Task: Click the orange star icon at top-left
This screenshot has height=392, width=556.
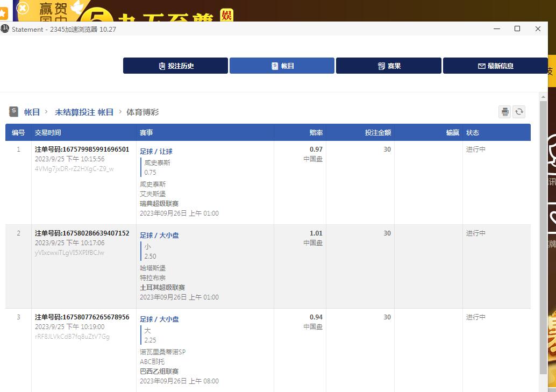Action: (x=4, y=13)
